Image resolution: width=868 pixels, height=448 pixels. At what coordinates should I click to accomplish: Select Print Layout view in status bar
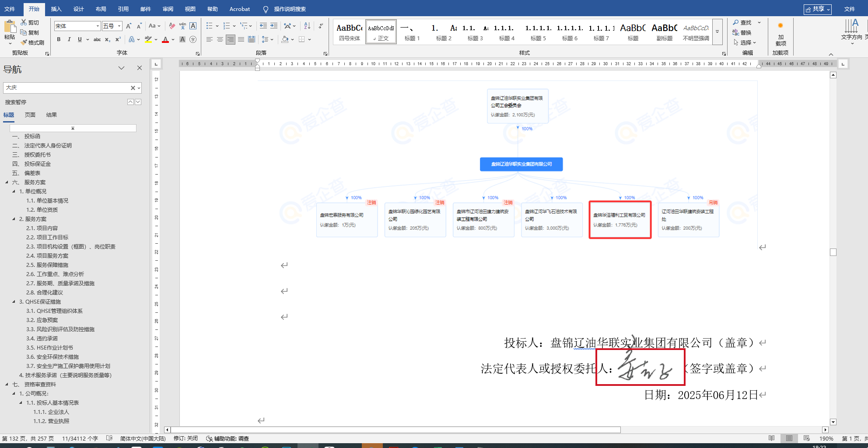point(789,438)
